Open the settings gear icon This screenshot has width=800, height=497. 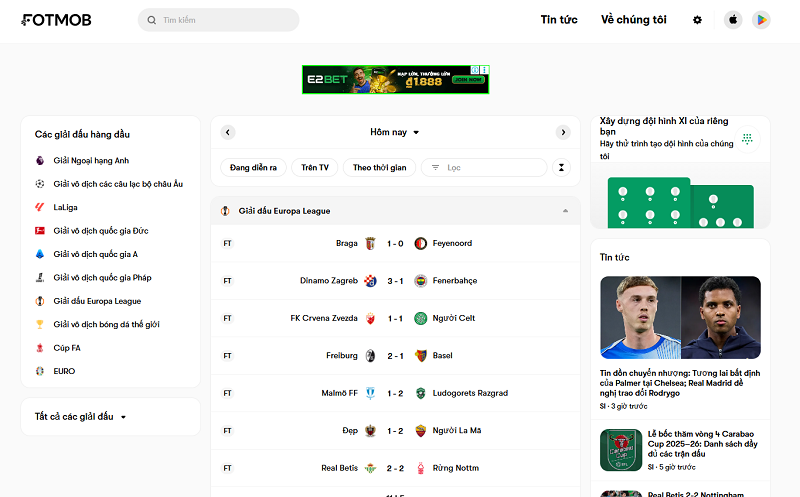pyautogui.click(x=697, y=20)
